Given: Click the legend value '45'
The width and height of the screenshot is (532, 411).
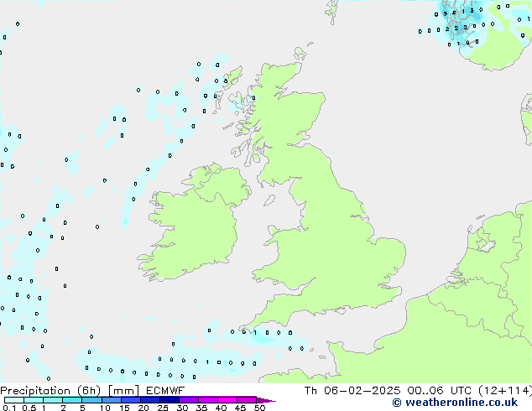Looking at the screenshot, I should [x=240, y=408].
